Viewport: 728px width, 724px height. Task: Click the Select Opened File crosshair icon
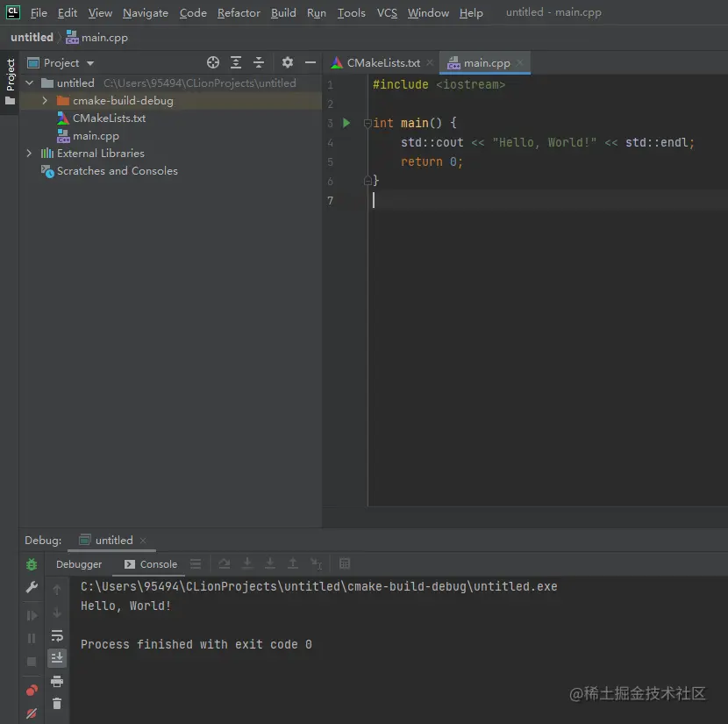(213, 62)
